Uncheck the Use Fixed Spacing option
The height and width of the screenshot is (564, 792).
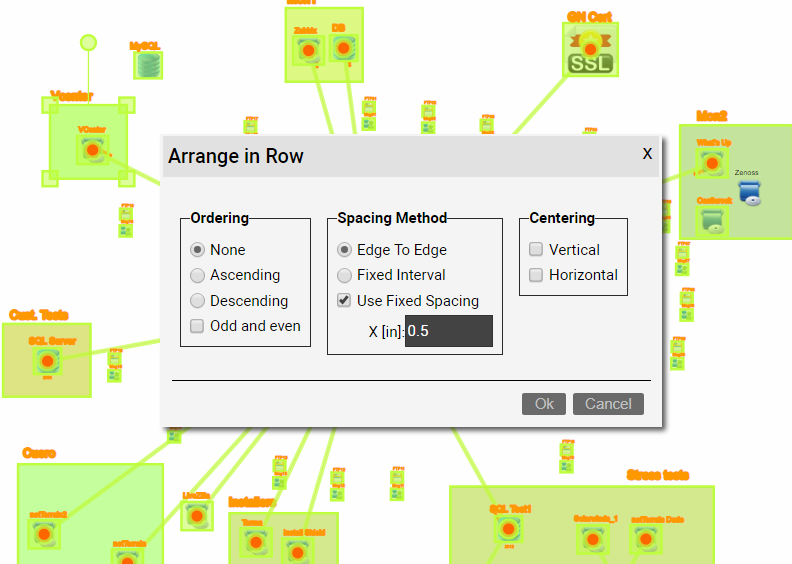click(x=344, y=301)
